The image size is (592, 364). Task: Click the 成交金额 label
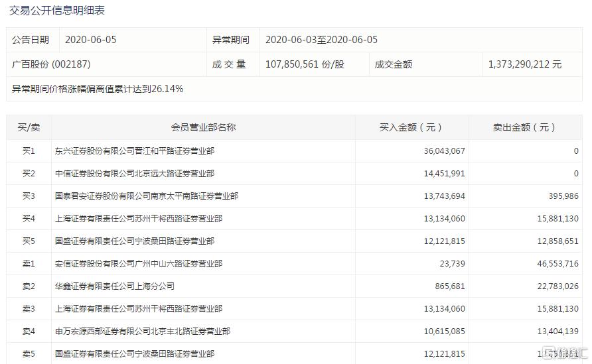(x=393, y=64)
